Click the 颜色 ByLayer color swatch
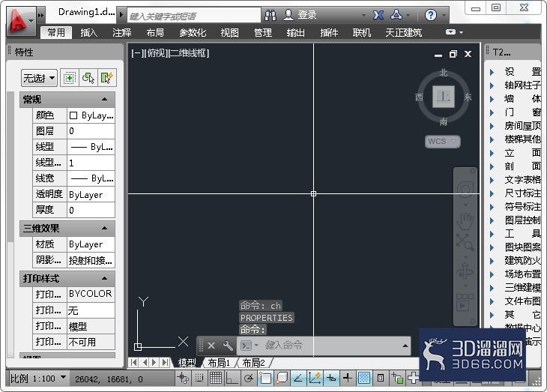547x392 pixels. [73, 115]
